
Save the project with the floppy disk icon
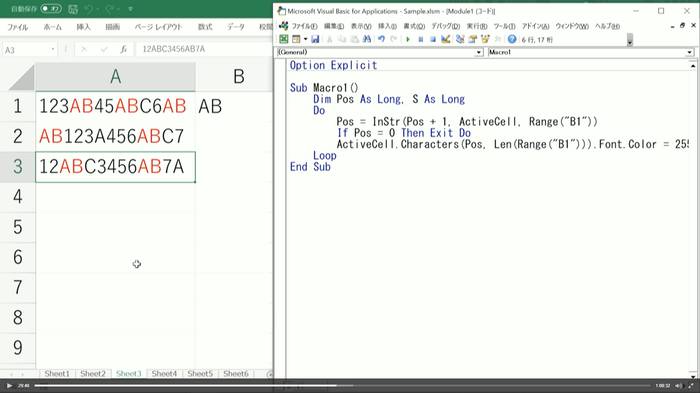click(315, 39)
